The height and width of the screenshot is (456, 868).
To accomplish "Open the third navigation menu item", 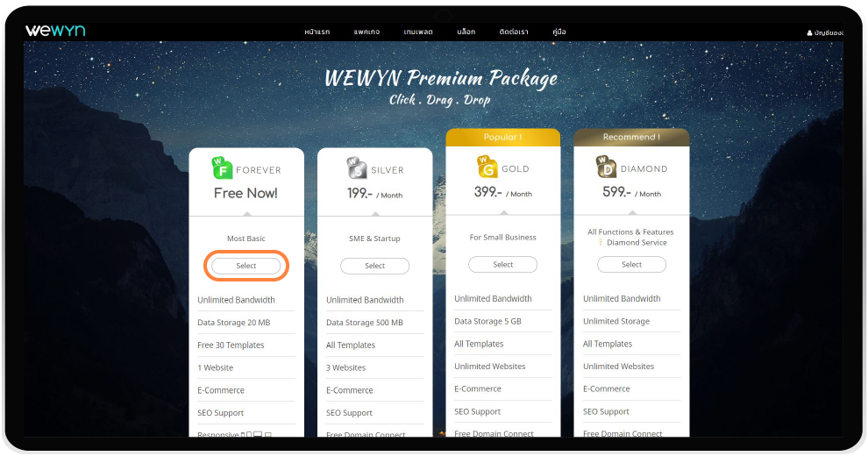I will (x=418, y=32).
